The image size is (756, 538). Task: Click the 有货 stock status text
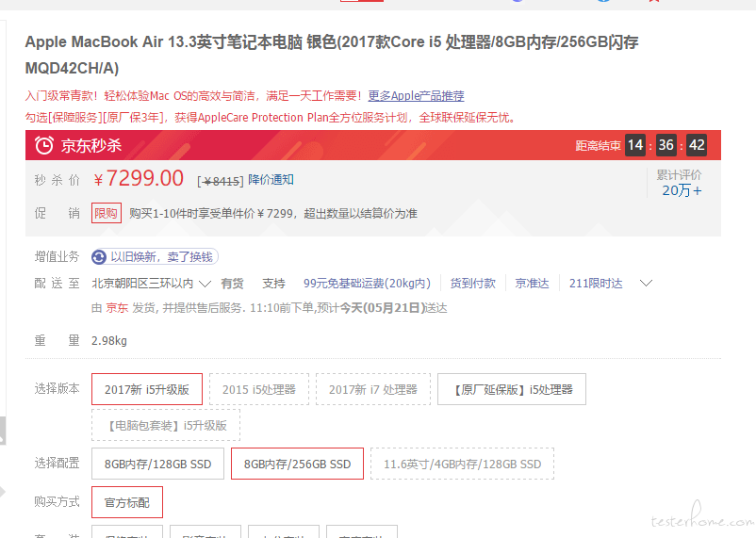pyautogui.click(x=233, y=284)
